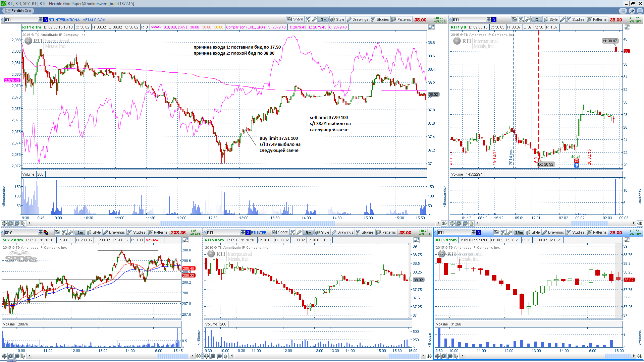Change 5m timeframe on the RTI 5m chart
The image size is (644, 362).
(x=308, y=232)
